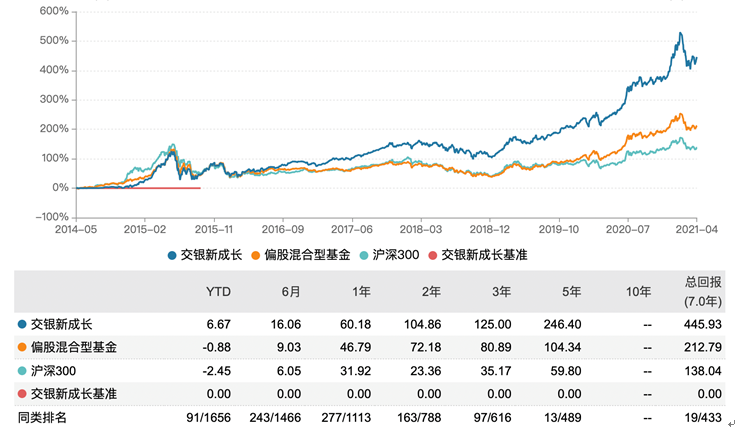This screenshot has height=431, width=736.
Task: Click 偏股混合型基金 3-year value 80.89
Action: pos(496,347)
